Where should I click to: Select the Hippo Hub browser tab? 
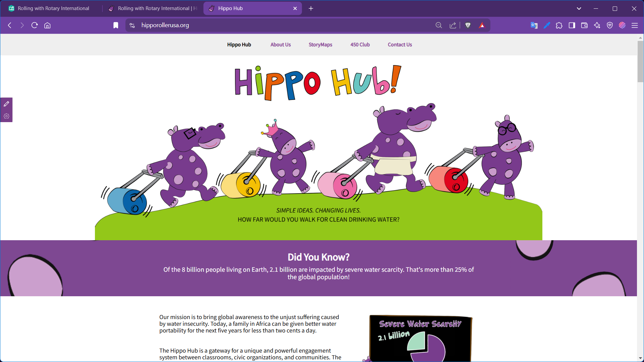coord(253,8)
